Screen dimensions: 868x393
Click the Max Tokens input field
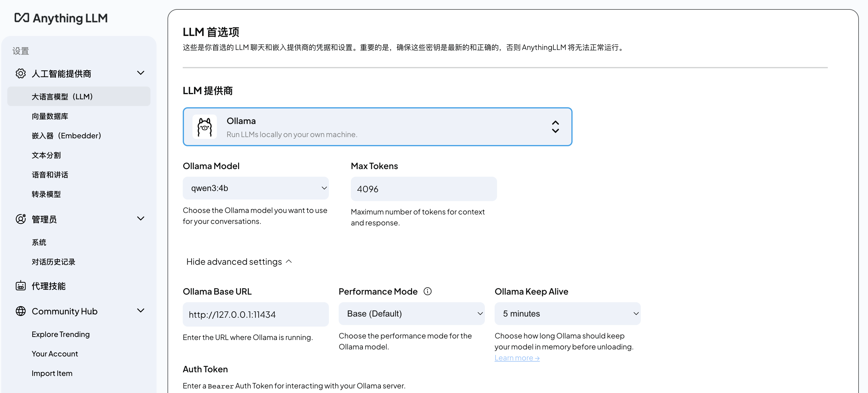[424, 189]
